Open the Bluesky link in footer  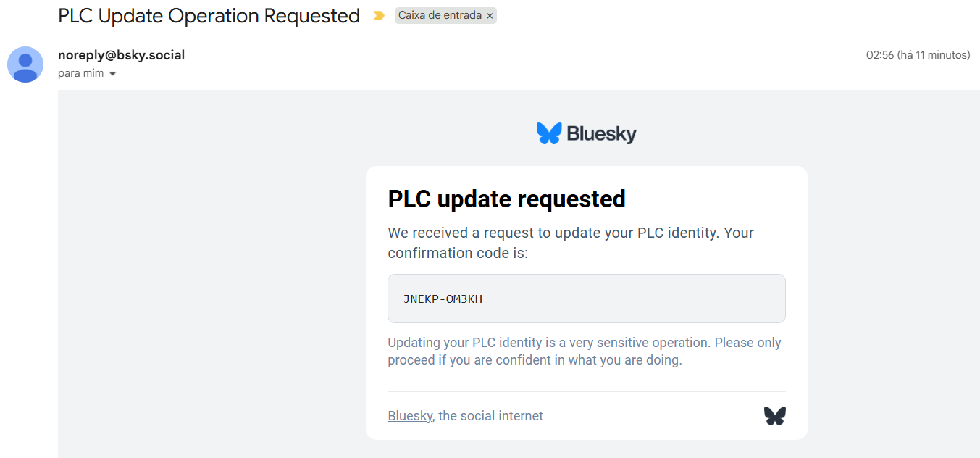coord(410,416)
